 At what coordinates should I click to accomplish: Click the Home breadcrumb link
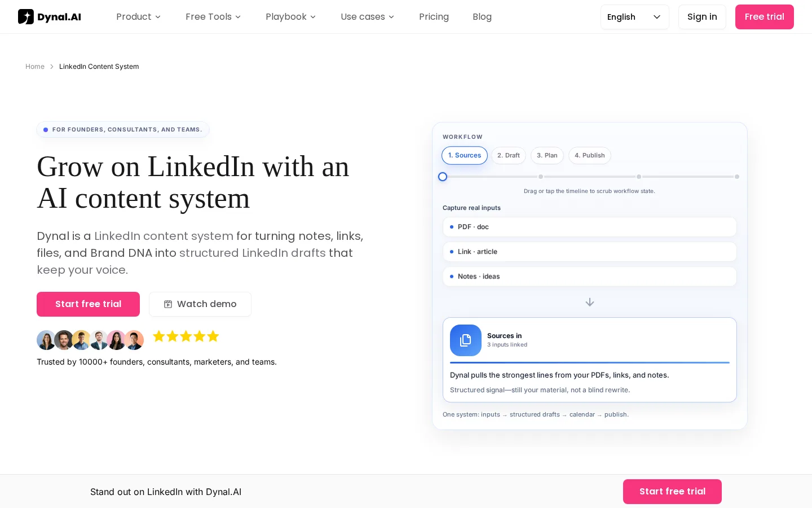click(x=35, y=67)
